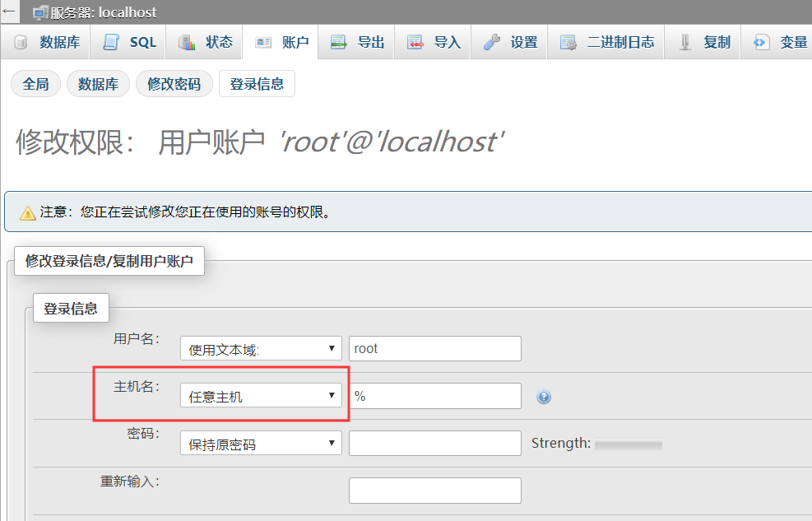Click the replication icon
The width and height of the screenshot is (812, 521).
[x=684, y=43]
